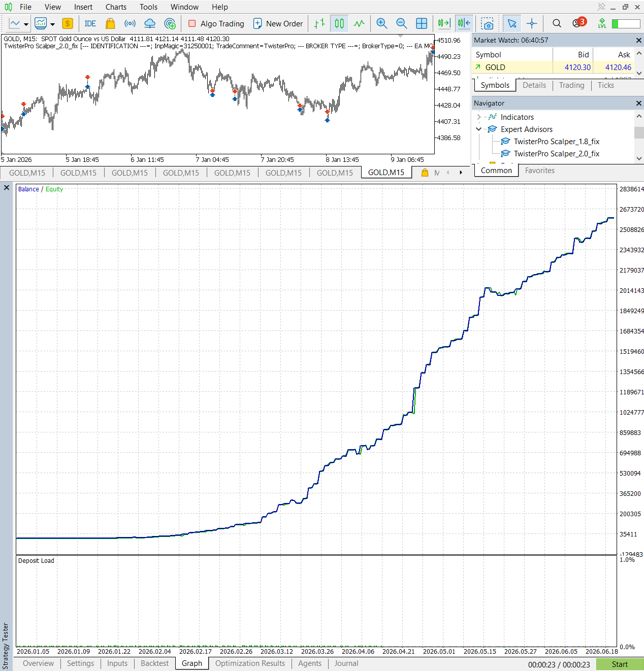
Task: Select the cursor arrow tool
Action: [512, 23]
